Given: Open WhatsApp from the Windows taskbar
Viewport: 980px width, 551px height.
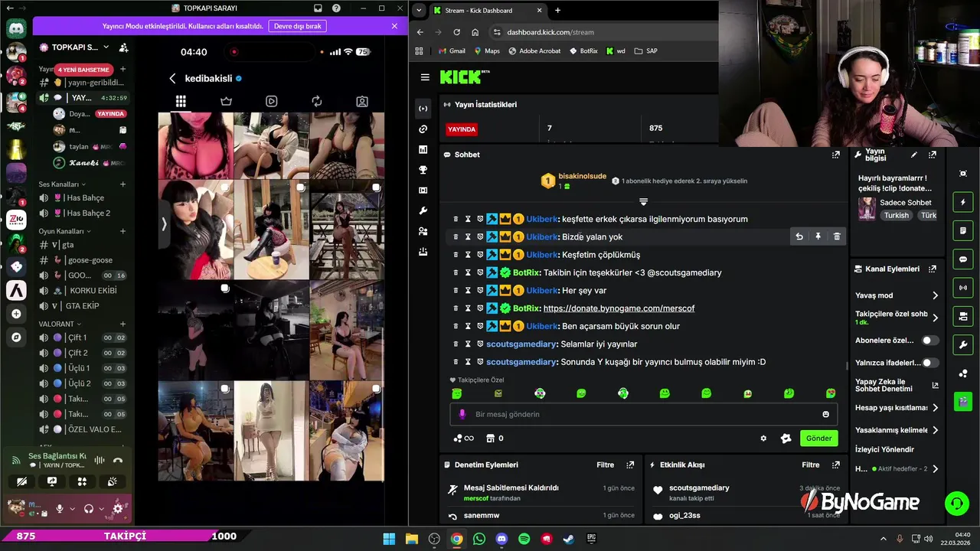Looking at the screenshot, I should pos(479,539).
